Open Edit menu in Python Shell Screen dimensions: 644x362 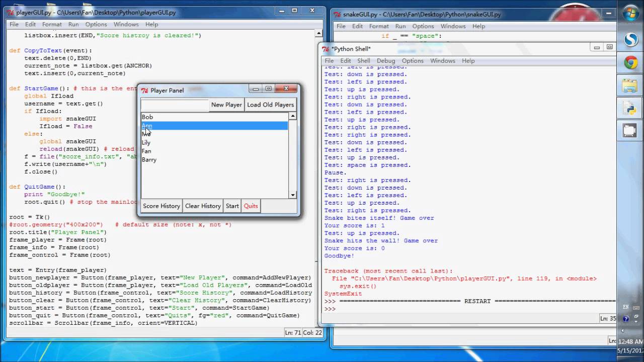(x=346, y=61)
